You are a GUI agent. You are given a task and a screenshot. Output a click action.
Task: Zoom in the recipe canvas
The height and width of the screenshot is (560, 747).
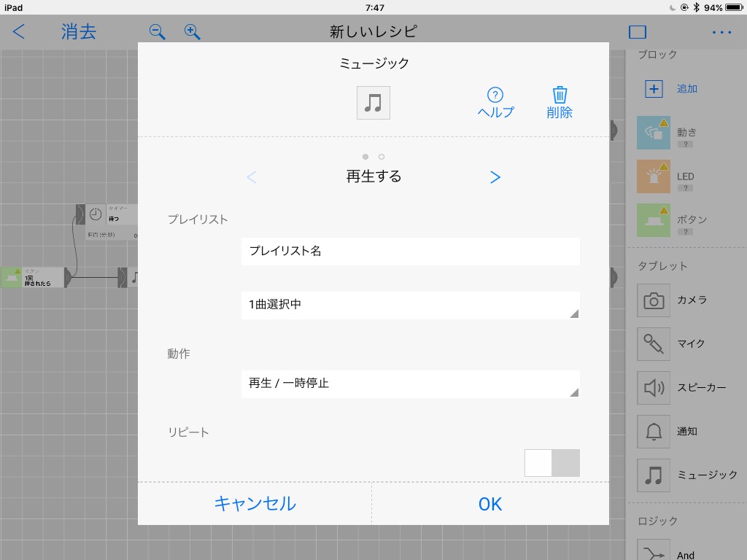[192, 32]
